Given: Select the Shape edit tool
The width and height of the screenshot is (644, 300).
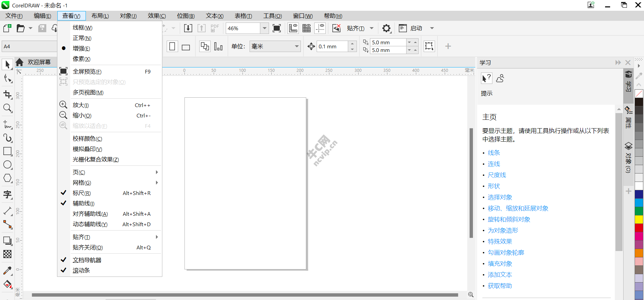Looking at the screenshot, I should tap(7, 79).
